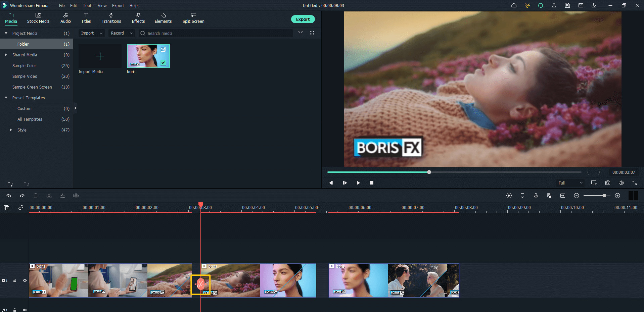Click Import Media plus tile
Viewport: 644px width, 312px height.
click(100, 56)
